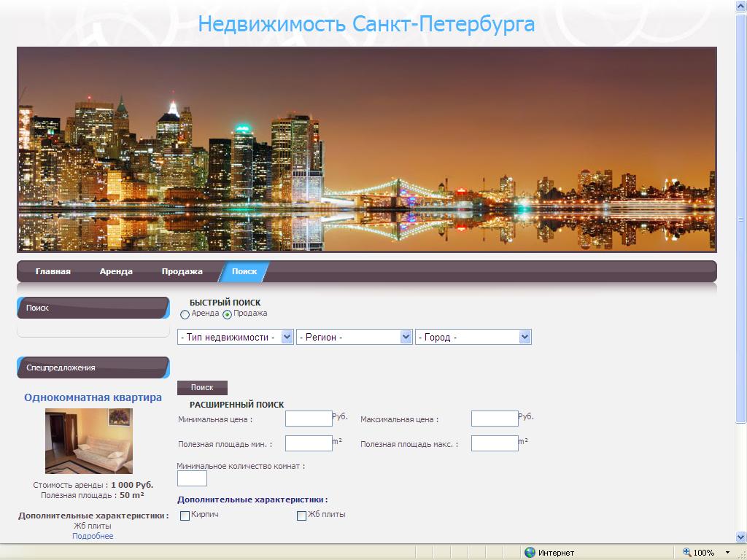Click the Internet zone globe icon
The width and height of the screenshot is (747, 560).
(530, 553)
